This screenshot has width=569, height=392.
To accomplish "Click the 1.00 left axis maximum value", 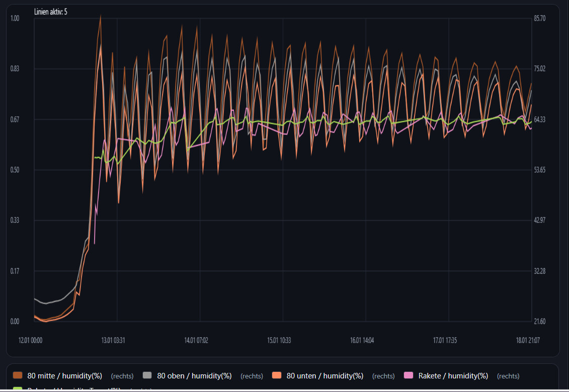I will (15, 19).
